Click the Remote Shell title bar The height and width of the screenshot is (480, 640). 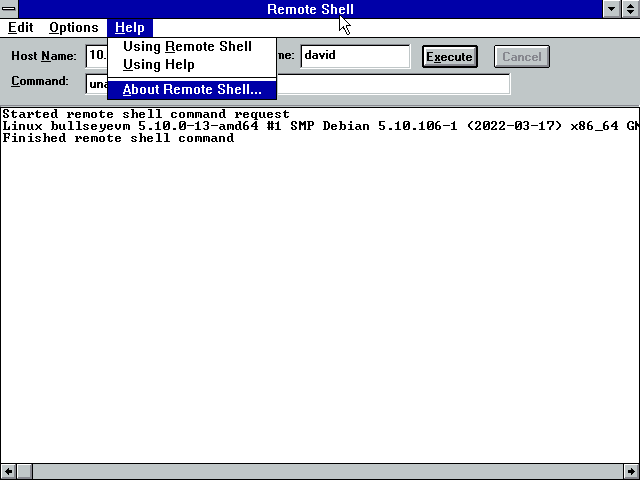point(310,9)
